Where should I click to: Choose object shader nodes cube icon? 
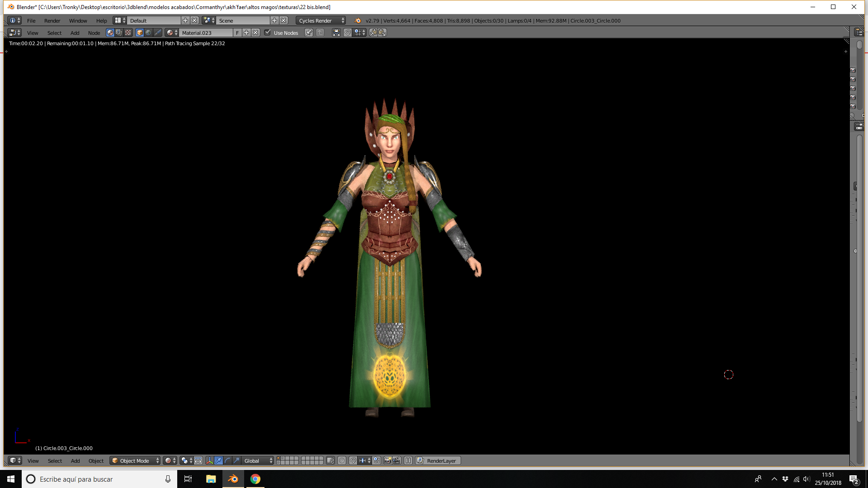(x=140, y=33)
